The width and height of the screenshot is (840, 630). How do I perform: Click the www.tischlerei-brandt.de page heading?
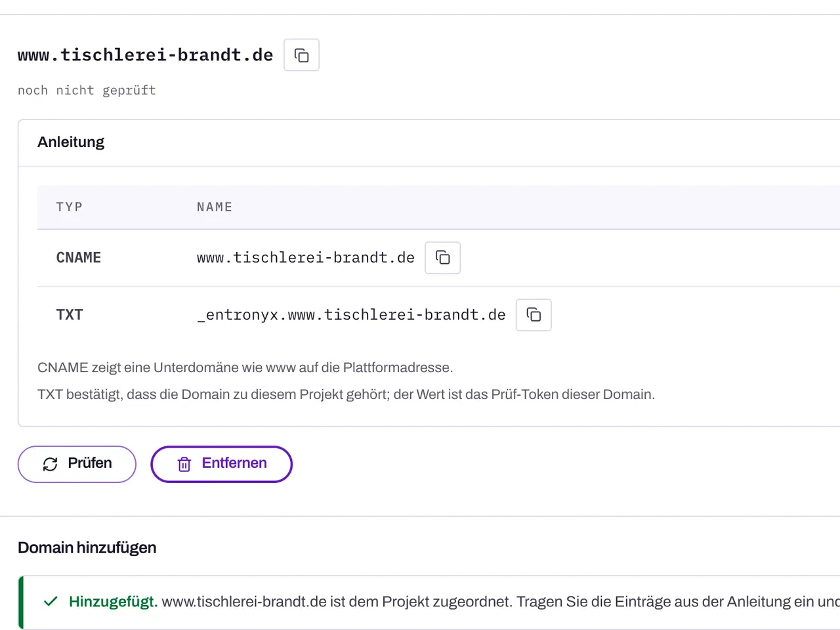[x=146, y=55]
